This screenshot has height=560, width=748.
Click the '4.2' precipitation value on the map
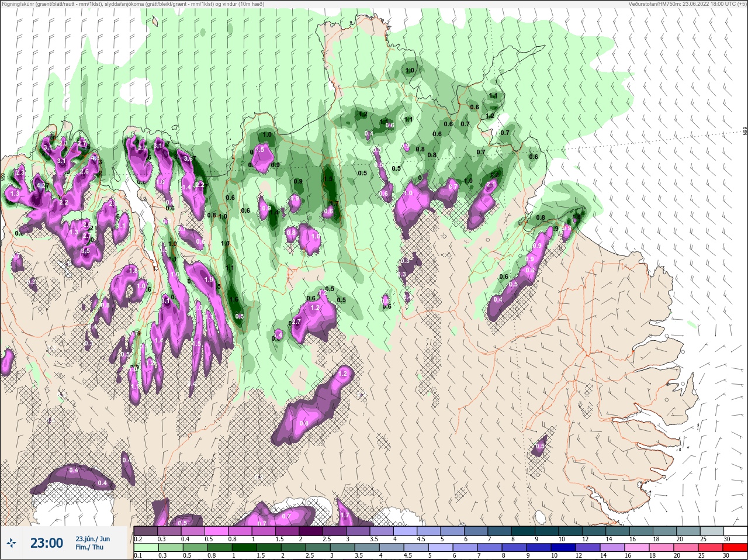coord(41,185)
